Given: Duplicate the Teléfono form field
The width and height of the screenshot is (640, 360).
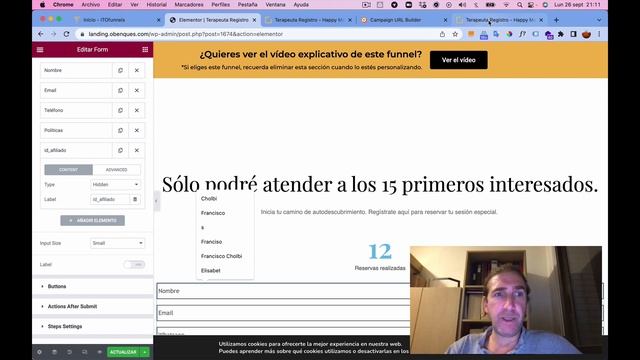Looking at the screenshot, I should tap(120, 110).
